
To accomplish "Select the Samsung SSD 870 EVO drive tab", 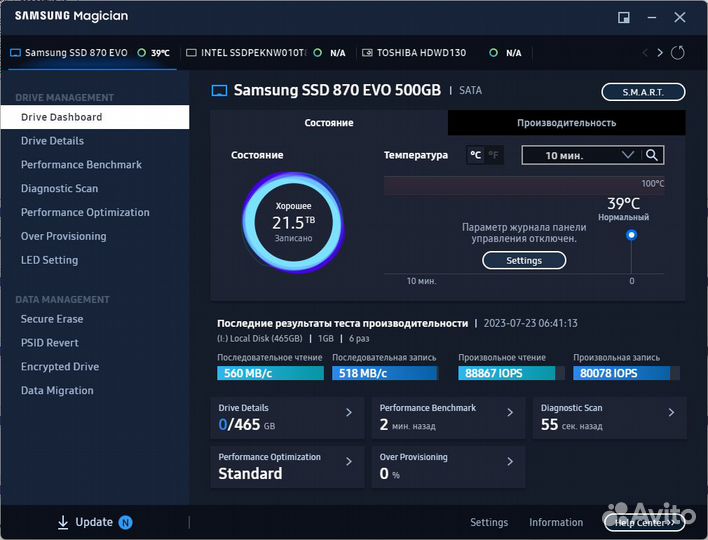I will (90, 53).
